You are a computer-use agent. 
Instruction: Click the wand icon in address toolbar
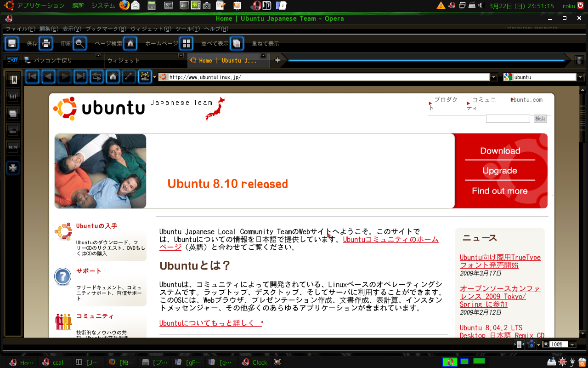(129, 76)
